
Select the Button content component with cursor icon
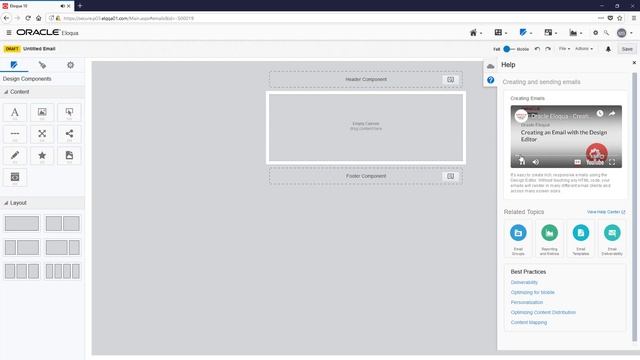point(69,113)
